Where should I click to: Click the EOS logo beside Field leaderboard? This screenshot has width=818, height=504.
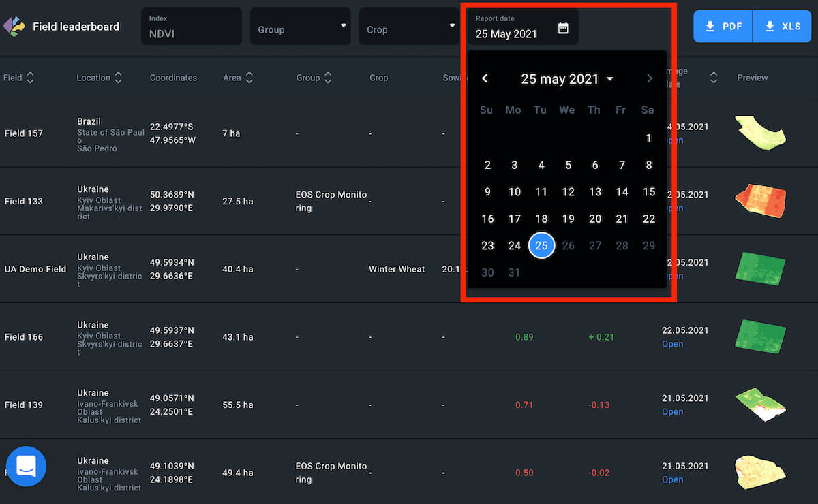(x=14, y=27)
